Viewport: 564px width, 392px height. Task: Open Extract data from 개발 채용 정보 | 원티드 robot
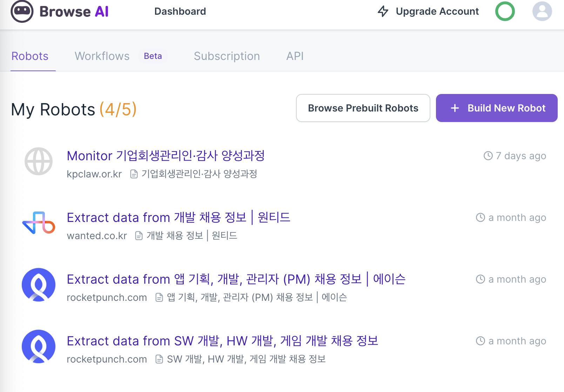point(179,217)
